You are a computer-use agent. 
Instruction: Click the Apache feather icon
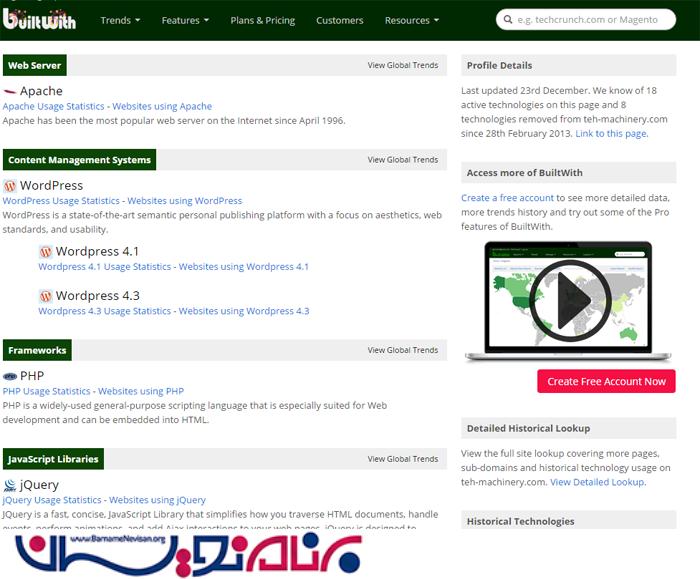(x=9, y=92)
